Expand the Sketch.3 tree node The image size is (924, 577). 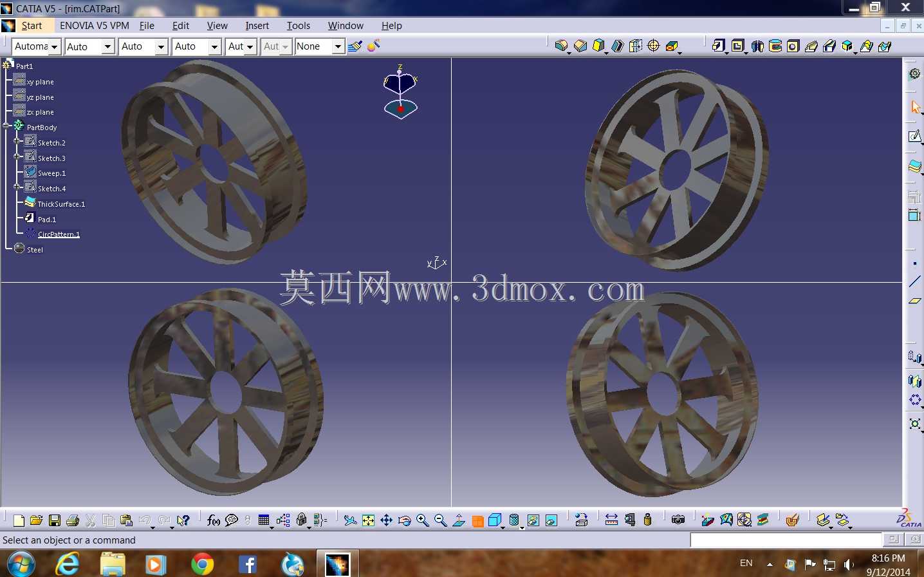click(x=17, y=156)
